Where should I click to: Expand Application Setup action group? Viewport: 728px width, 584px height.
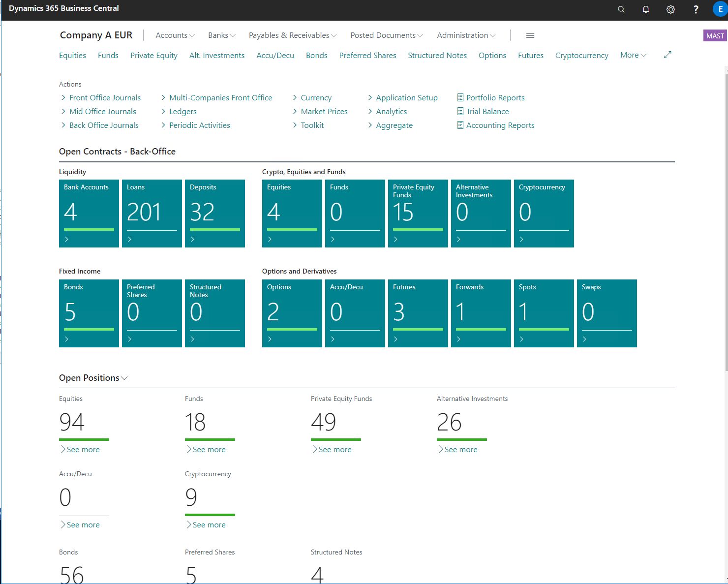402,97
